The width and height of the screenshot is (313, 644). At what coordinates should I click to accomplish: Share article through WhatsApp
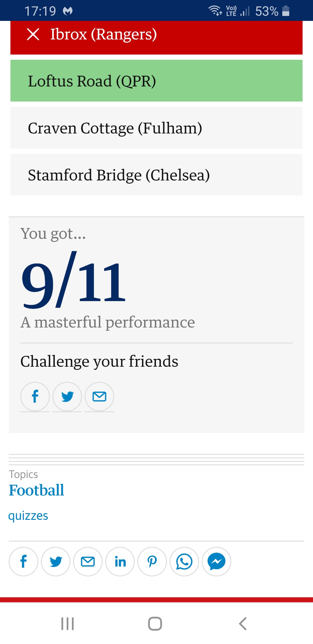pyautogui.click(x=184, y=562)
